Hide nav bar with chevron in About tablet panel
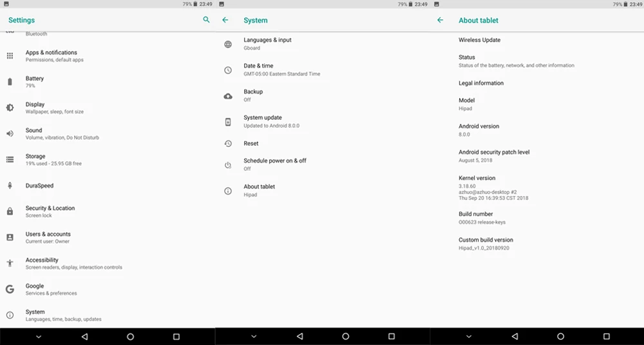The height and width of the screenshot is (345, 644). [x=469, y=337]
